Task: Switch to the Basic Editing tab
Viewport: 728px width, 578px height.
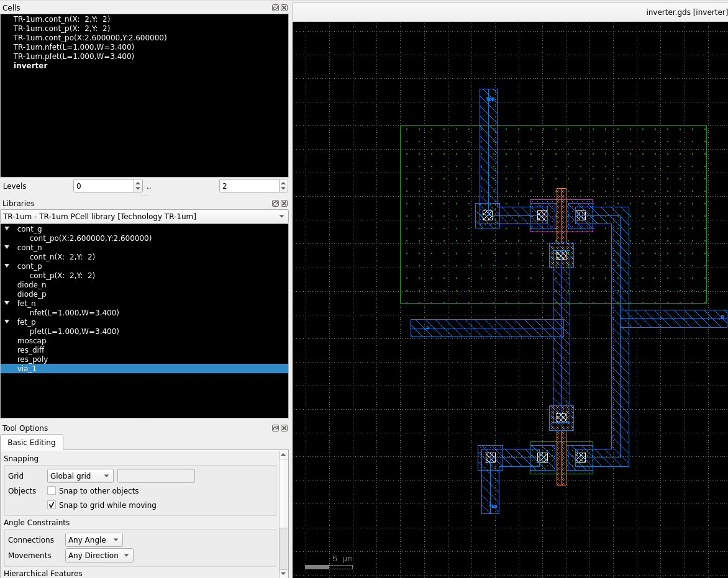Action: (32, 443)
